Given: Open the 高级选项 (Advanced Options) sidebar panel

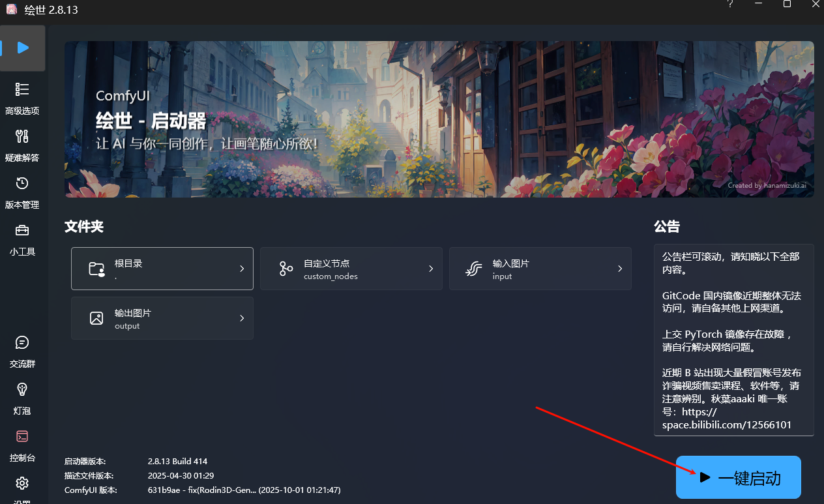Looking at the screenshot, I should pyautogui.click(x=22, y=96).
